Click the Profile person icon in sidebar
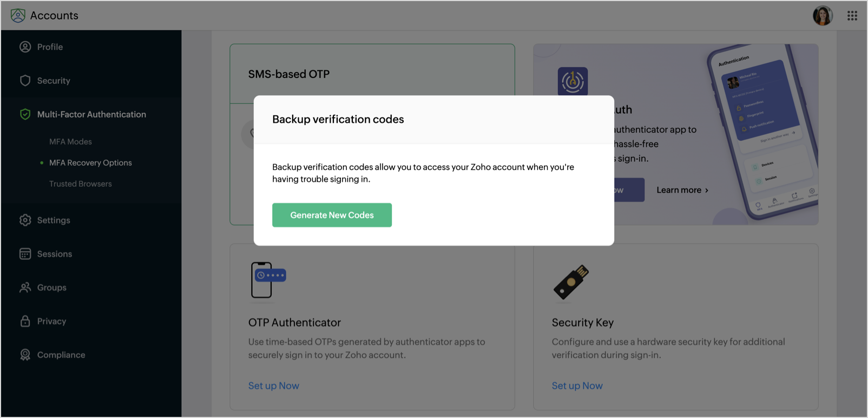This screenshot has width=868, height=418. [25, 47]
